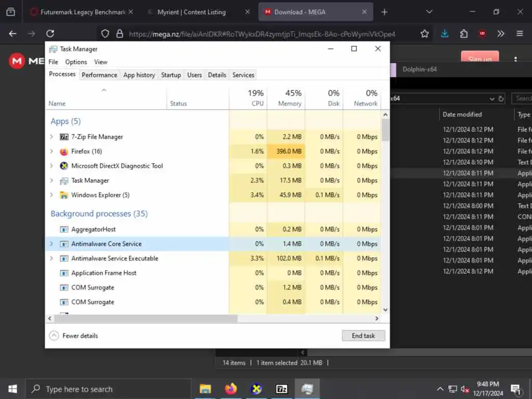This screenshot has height=399, width=532.
Task: Click the Firefox process icon in Task Manager
Action: pyautogui.click(x=64, y=151)
